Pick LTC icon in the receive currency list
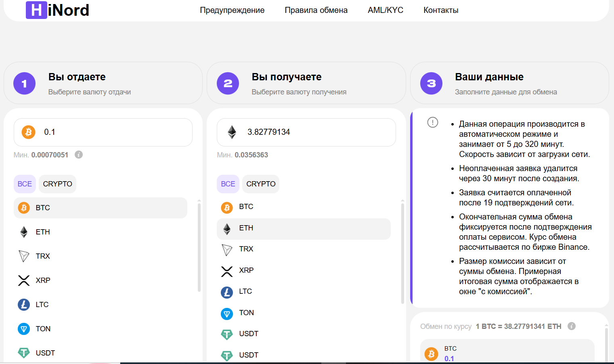 click(227, 293)
